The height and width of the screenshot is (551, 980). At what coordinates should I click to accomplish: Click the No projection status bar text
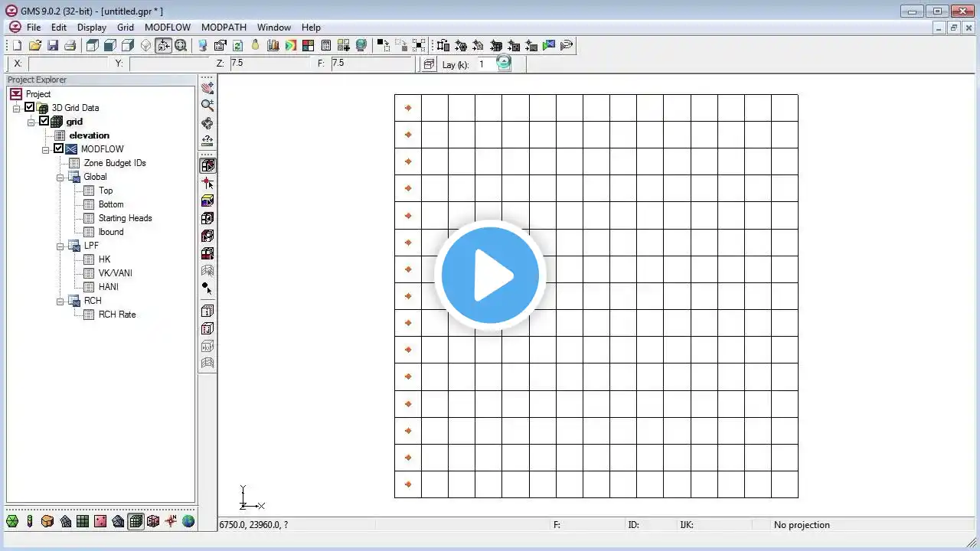802,525
